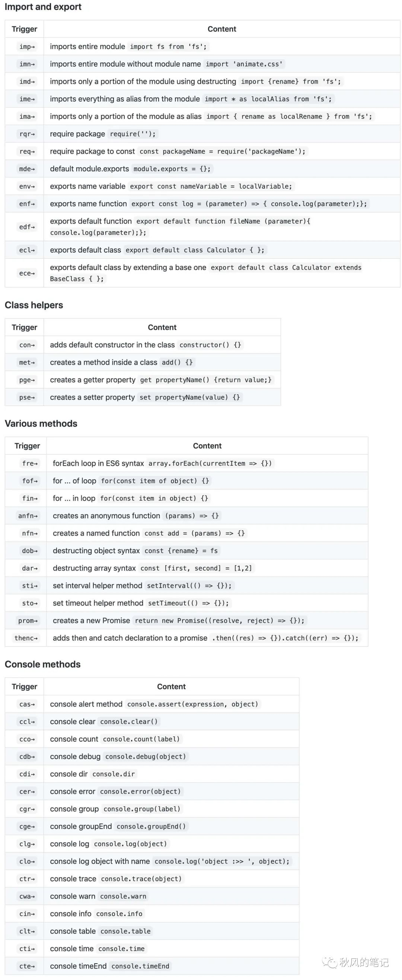Click the Console methods heading
This screenshot has width=402, height=980.
43,664
